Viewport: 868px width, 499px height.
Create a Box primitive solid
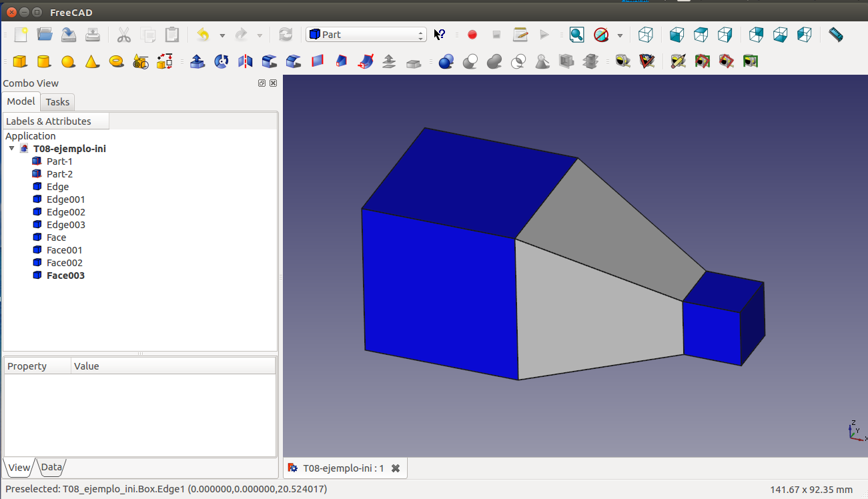tap(20, 62)
